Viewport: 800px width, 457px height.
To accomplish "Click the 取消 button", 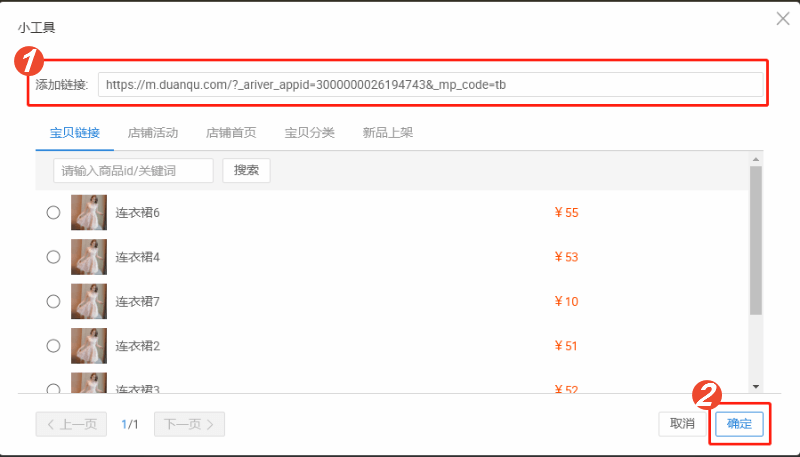I will pyautogui.click(x=682, y=424).
